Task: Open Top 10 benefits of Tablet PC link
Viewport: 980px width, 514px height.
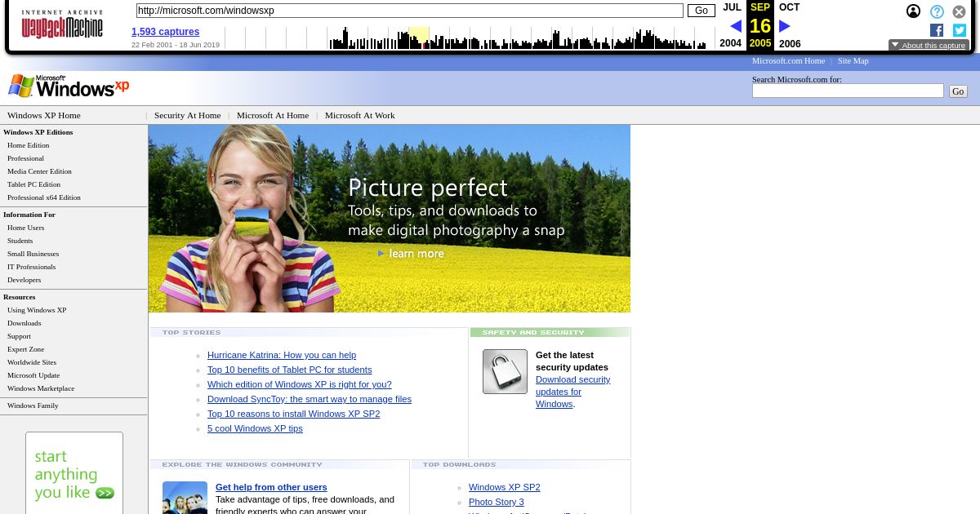Action: [x=289, y=370]
